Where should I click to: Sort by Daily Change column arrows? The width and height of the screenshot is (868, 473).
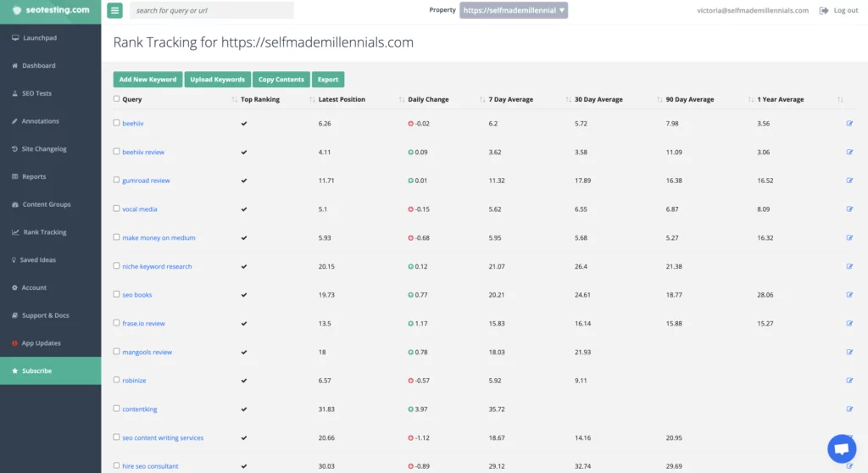tap(482, 100)
